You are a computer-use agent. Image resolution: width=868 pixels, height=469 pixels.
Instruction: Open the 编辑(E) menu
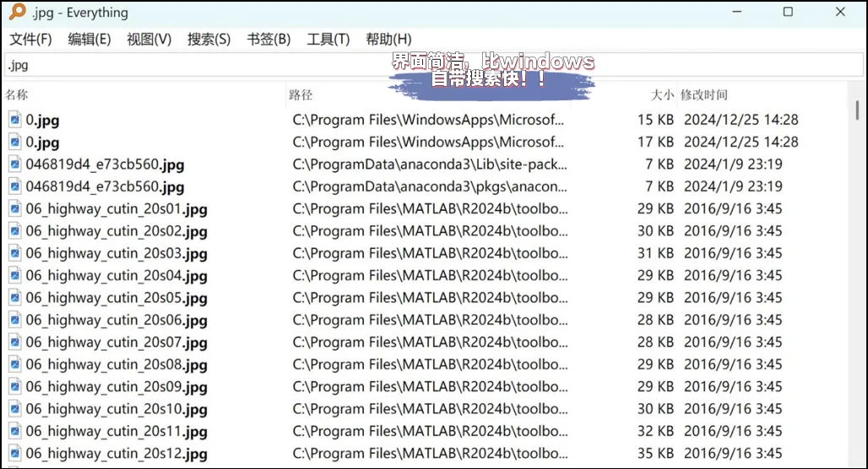point(90,40)
